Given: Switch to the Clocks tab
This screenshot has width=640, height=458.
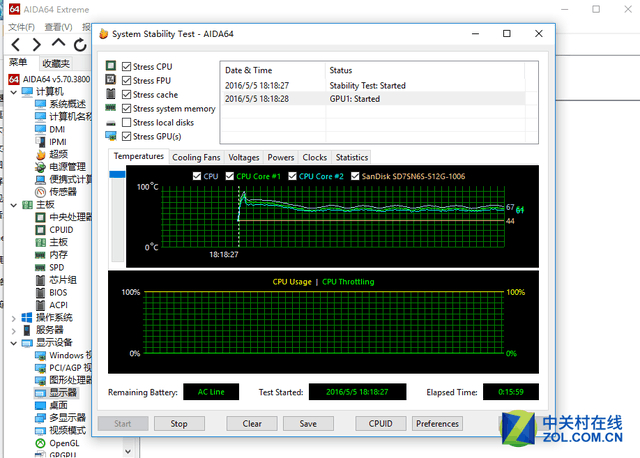Looking at the screenshot, I should tap(315, 158).
